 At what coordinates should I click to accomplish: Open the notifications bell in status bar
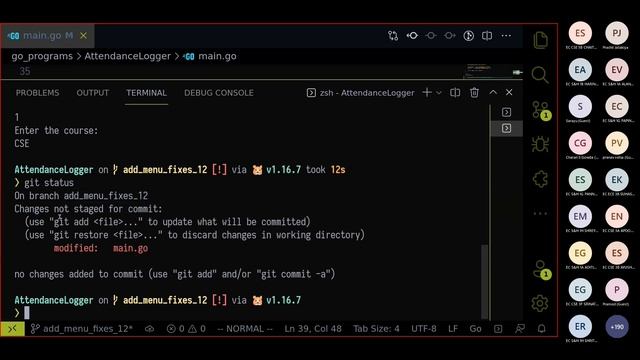(x=542, y=329)
